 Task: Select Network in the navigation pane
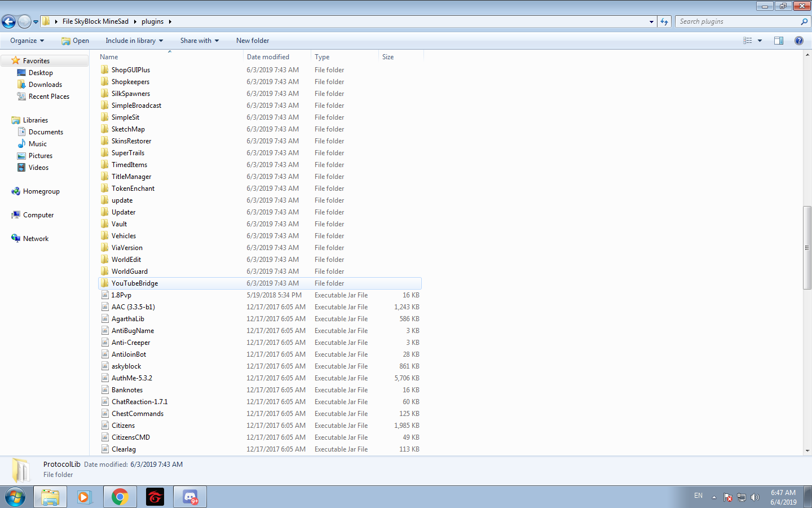pos(36,239)
